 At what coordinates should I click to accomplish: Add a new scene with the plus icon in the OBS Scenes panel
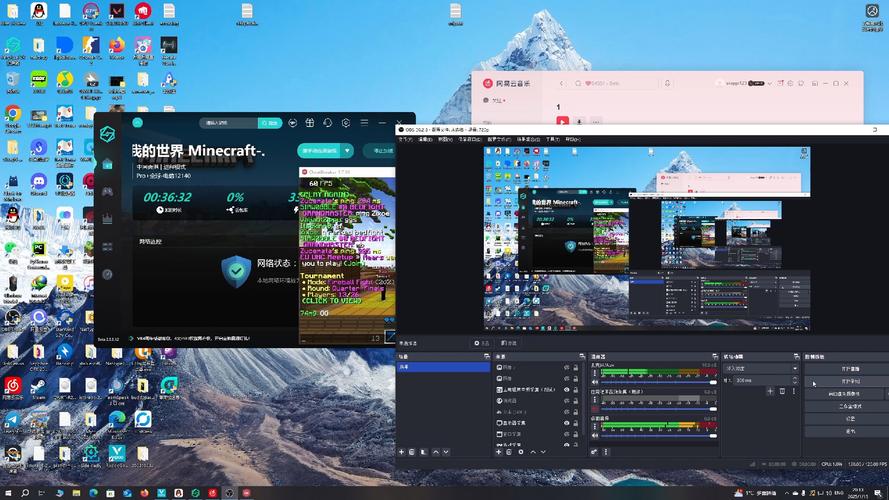pos(401,452)
